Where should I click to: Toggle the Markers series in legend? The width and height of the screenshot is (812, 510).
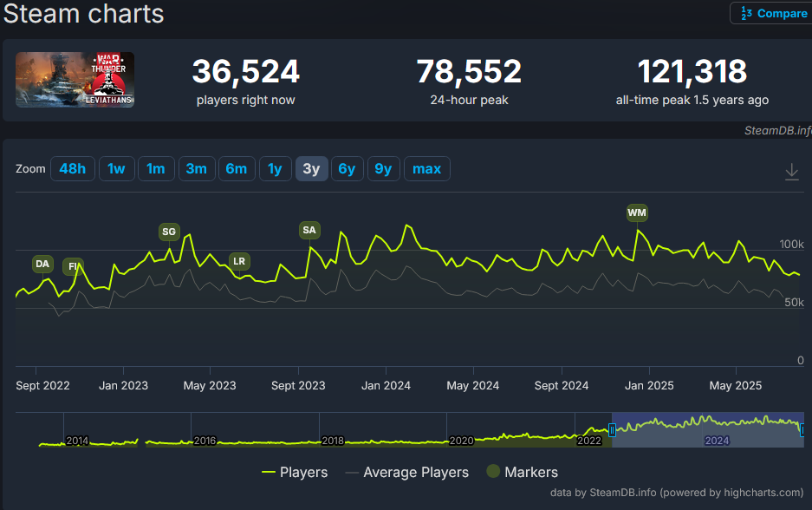pos(523,472)
